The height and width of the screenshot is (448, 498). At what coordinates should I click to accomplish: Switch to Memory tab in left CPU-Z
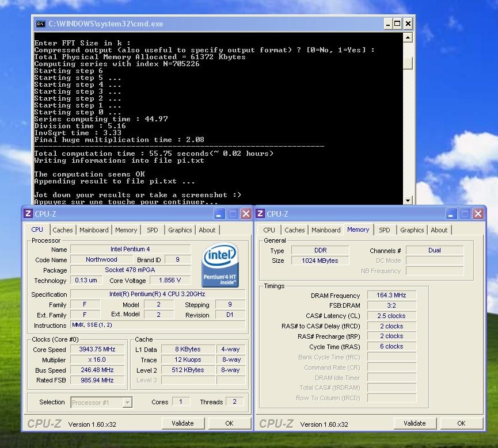tap(126, 230)
